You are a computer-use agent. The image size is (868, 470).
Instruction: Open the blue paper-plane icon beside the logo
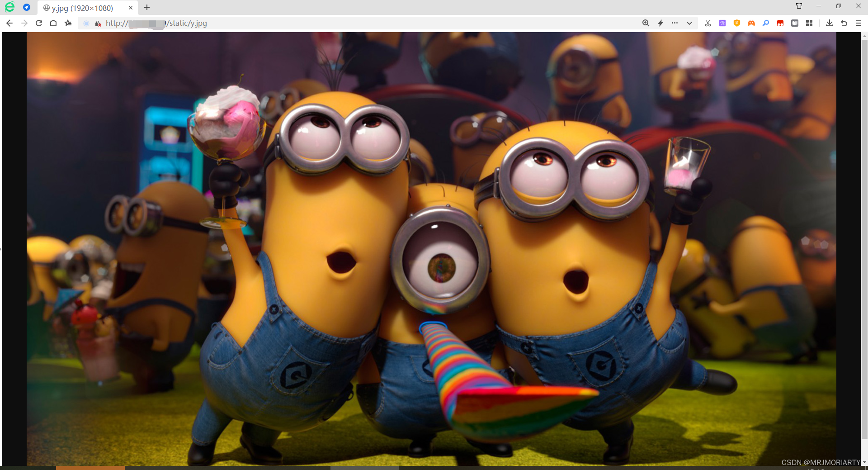(27, 7)
